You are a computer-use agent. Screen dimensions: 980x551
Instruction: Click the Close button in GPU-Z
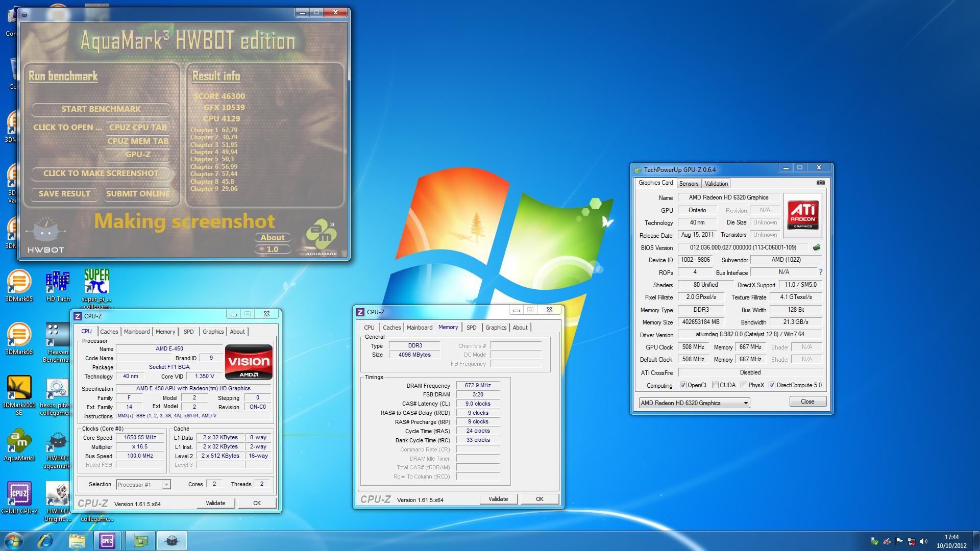point(807,402)
